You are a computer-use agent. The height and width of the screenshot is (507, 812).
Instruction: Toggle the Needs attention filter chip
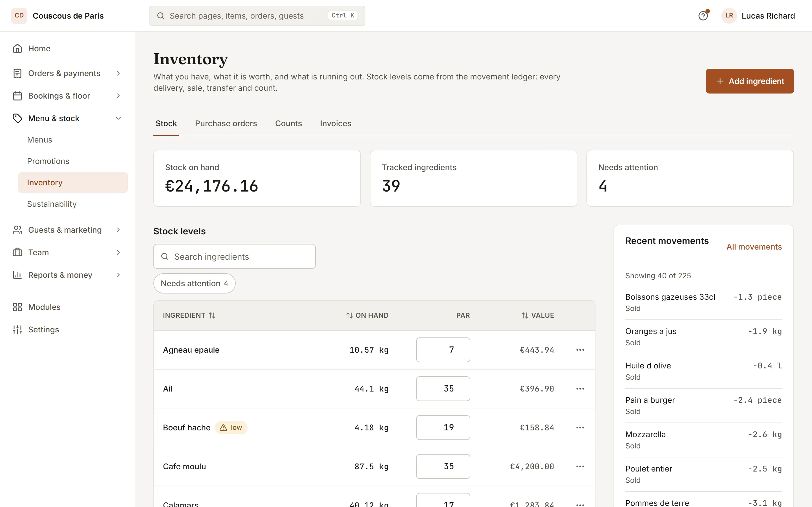coord(194,283)
